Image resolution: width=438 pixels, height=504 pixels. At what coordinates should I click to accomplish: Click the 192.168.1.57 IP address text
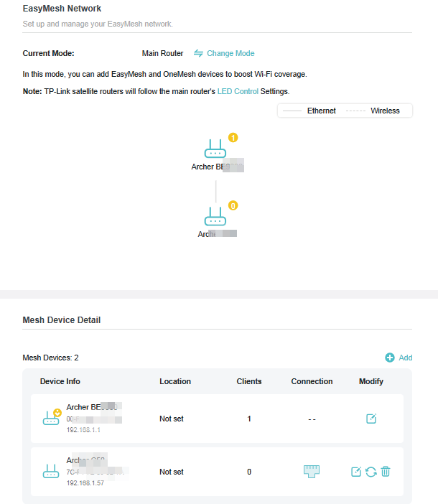click(85, 483)
